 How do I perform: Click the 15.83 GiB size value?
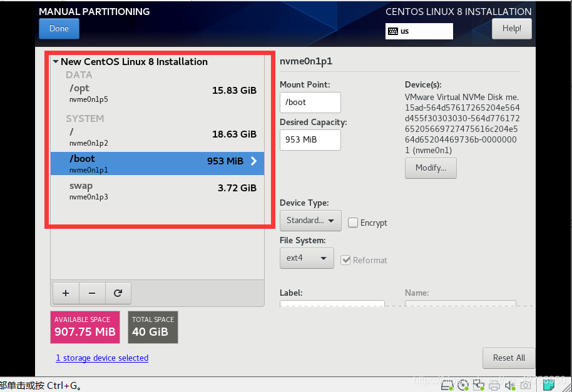click(x=234, y=91)
